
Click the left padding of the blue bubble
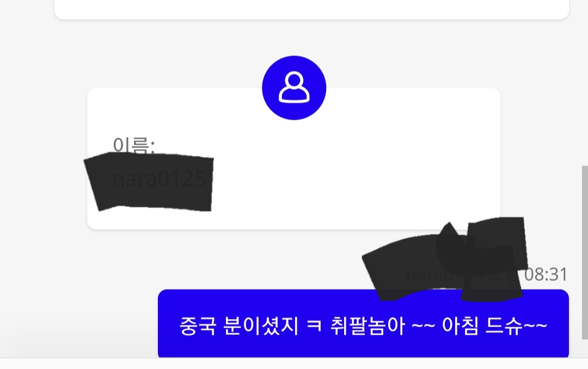pyautogui.click(x=169, y=325)
